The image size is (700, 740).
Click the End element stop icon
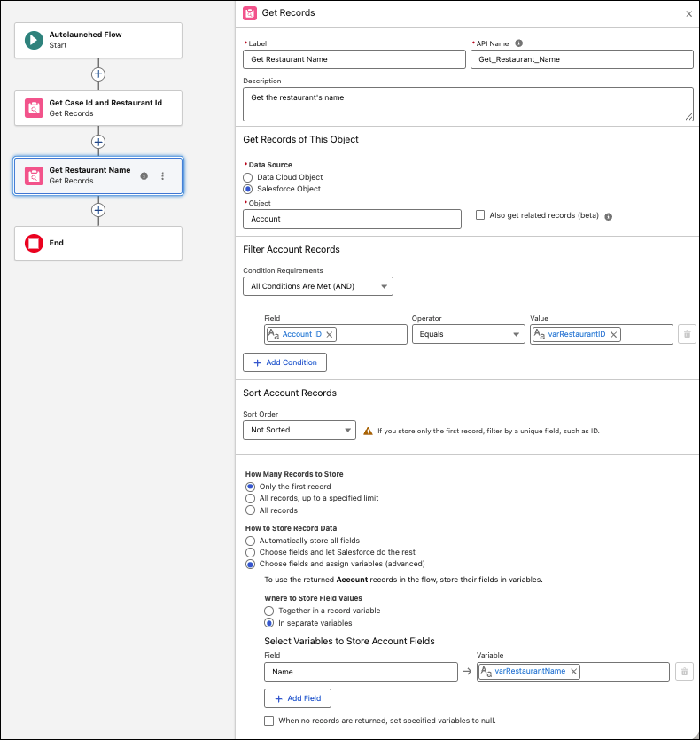click(x=34, y=243)
